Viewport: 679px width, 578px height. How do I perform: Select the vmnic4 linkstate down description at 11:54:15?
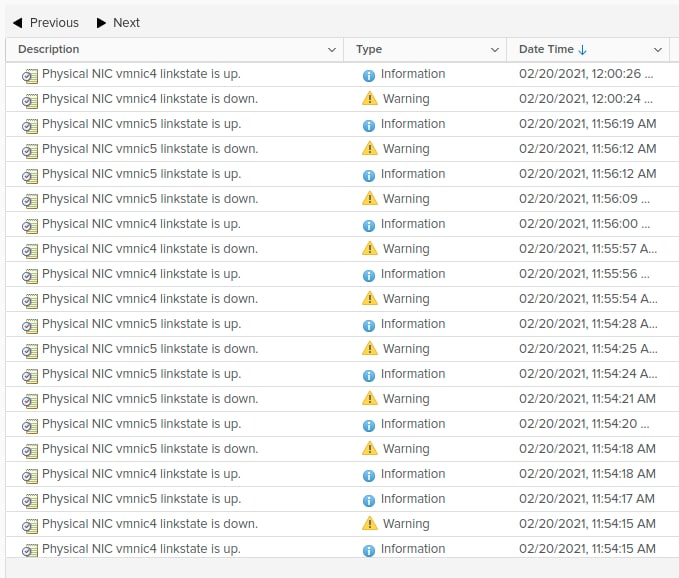tap(150, 524)
